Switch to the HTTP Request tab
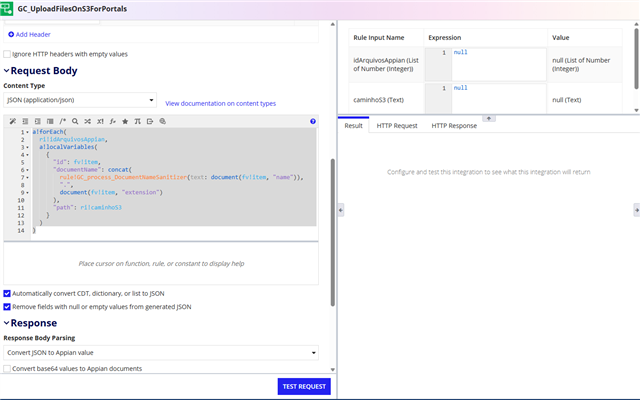640x400 pixels. click(x=397, y=126)
